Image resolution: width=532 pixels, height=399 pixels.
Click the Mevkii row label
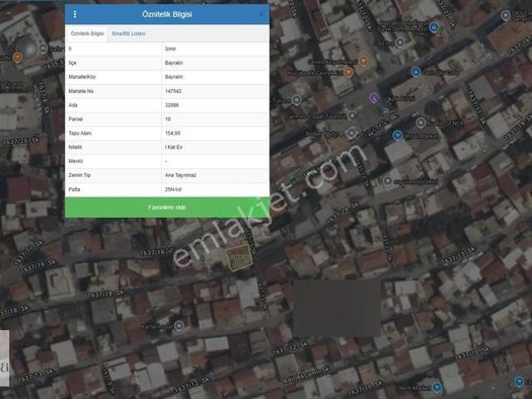(x=76, y=161)
